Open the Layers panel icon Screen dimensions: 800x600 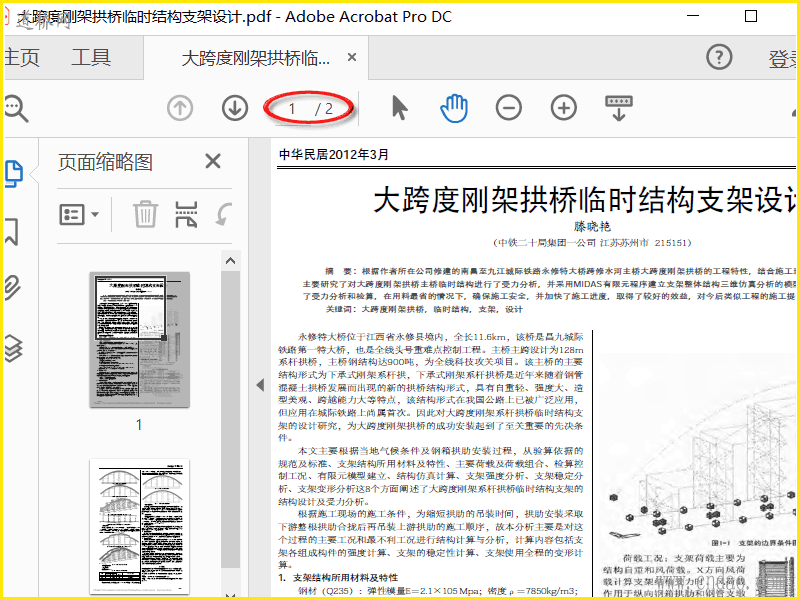(x=14, y=348)
